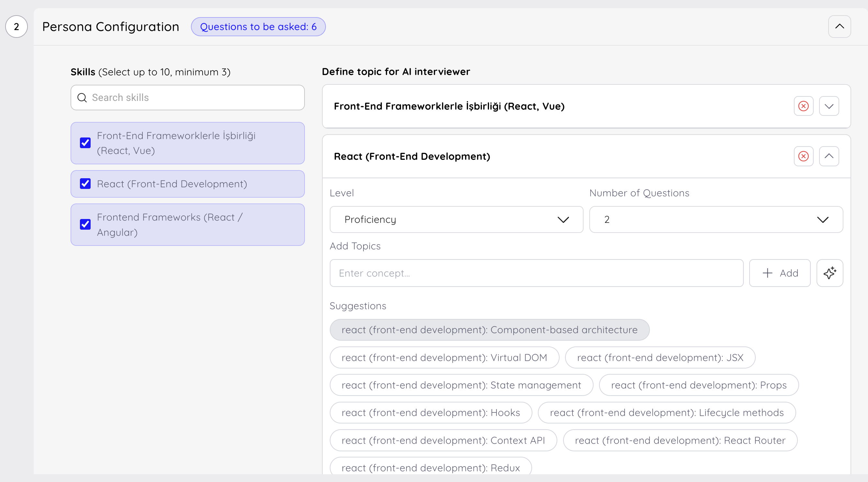Click the search magnifier icon in skills
868x482 pixels.
point(82,98)
